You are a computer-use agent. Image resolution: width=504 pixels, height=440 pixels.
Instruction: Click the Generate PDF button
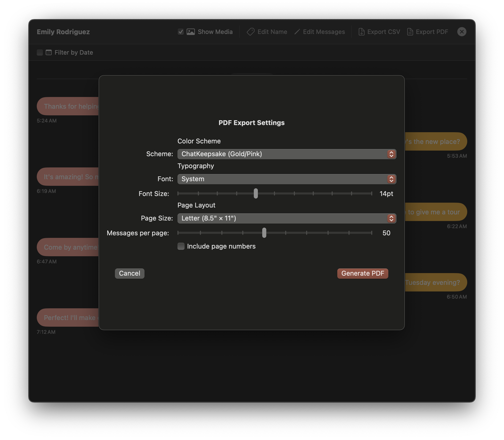pyautogui.click(x=363, y=273)
